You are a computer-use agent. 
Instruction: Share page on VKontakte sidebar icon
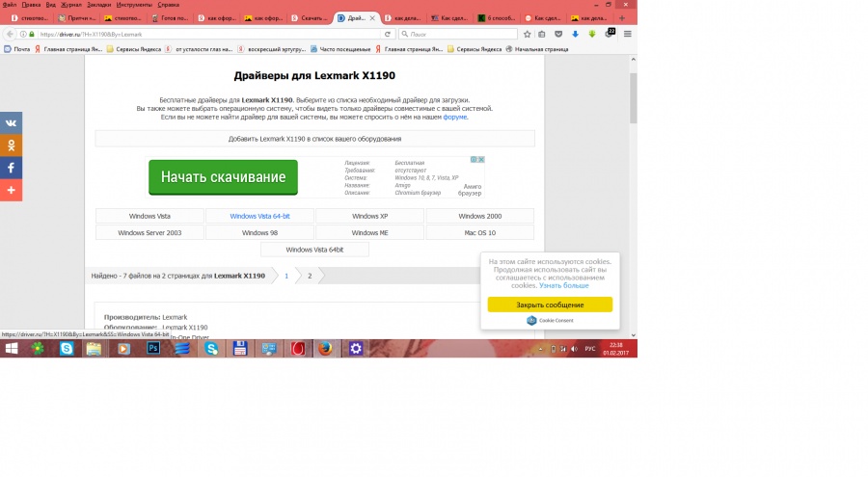(11, 122)
